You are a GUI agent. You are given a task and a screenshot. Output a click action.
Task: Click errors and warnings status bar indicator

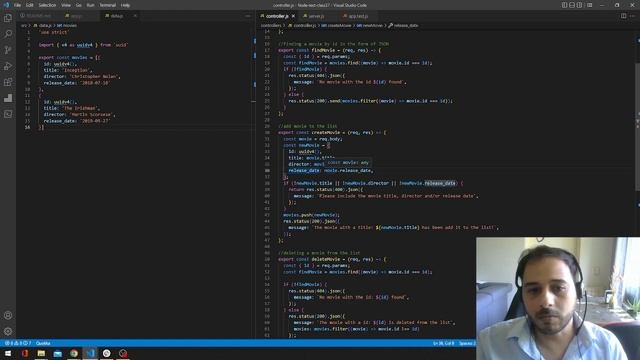click(x=18, y=343)
